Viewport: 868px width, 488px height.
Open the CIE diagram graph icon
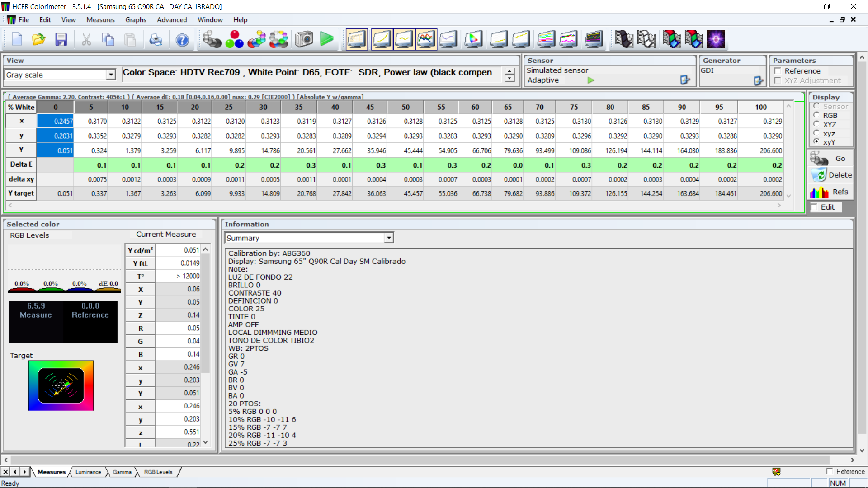click(x=473, y=40)
